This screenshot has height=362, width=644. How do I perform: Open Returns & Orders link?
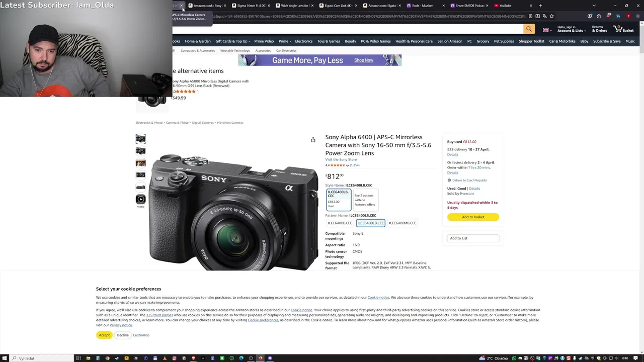pyautogui.click(x=599, y=29)
